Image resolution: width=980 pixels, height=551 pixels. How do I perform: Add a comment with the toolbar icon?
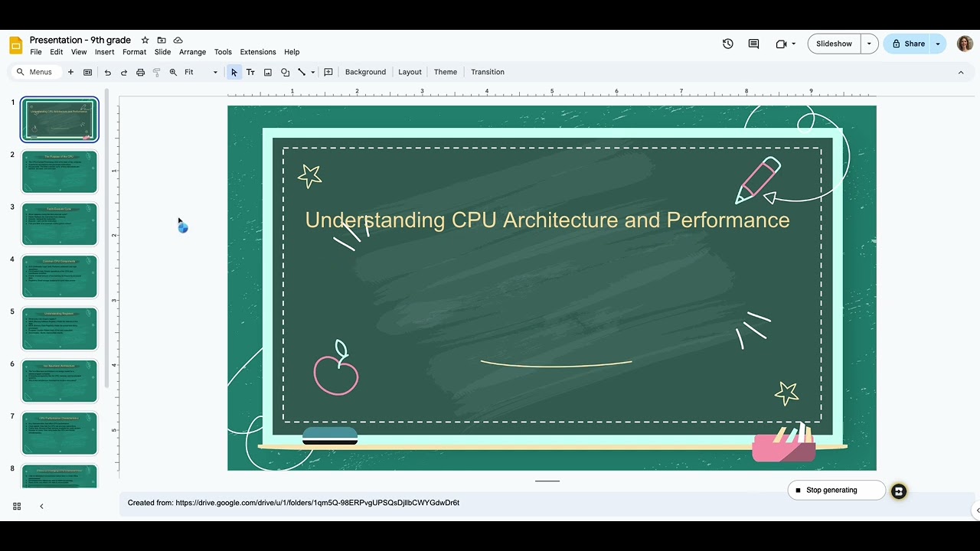click(x=328, y=72)
